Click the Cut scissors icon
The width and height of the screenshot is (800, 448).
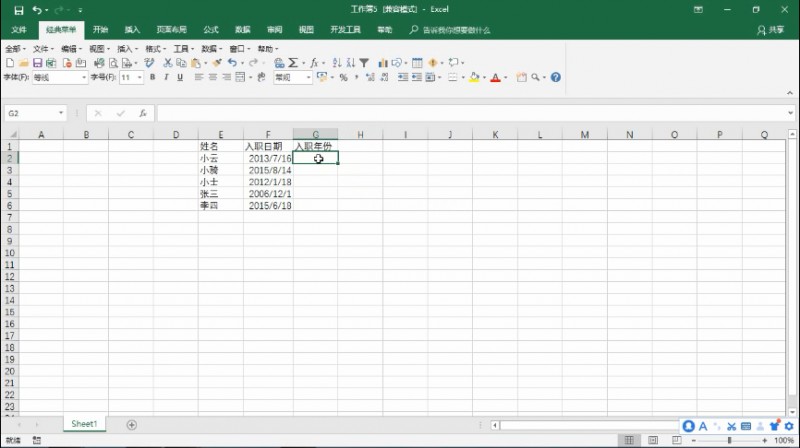(167, 63)
